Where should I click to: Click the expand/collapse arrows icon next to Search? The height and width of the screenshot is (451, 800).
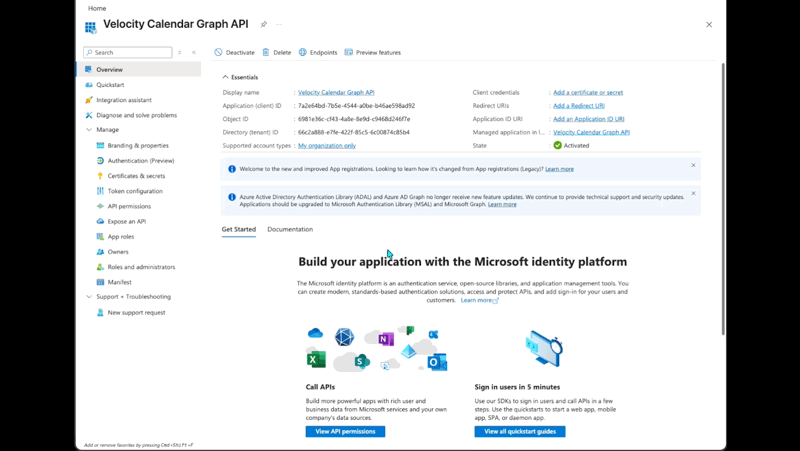180,53
